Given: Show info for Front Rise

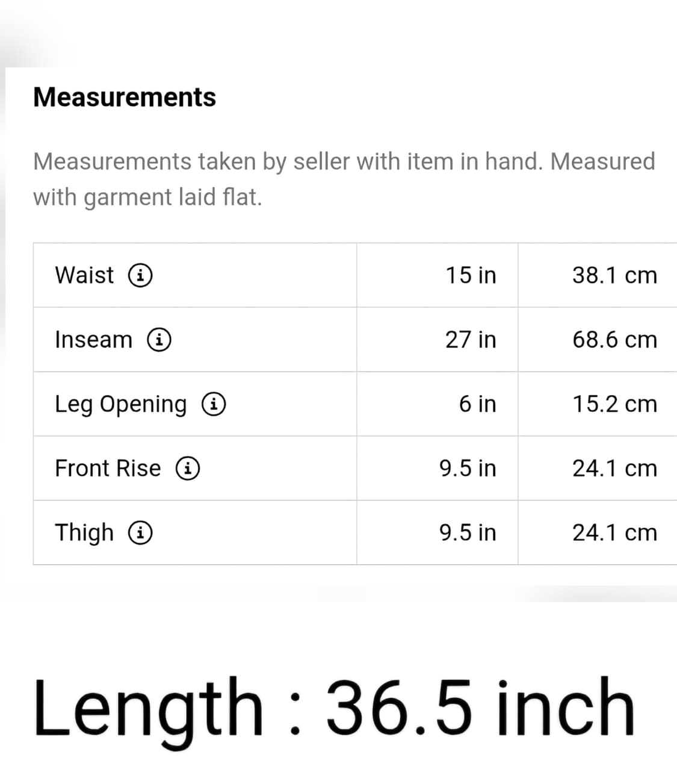Looking at the screenshot, I should coord(188,468).
